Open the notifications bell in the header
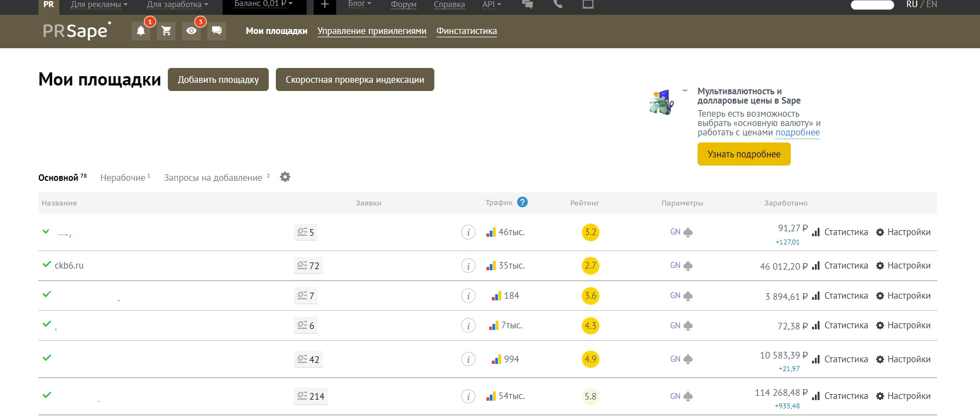 pos(141,31)
